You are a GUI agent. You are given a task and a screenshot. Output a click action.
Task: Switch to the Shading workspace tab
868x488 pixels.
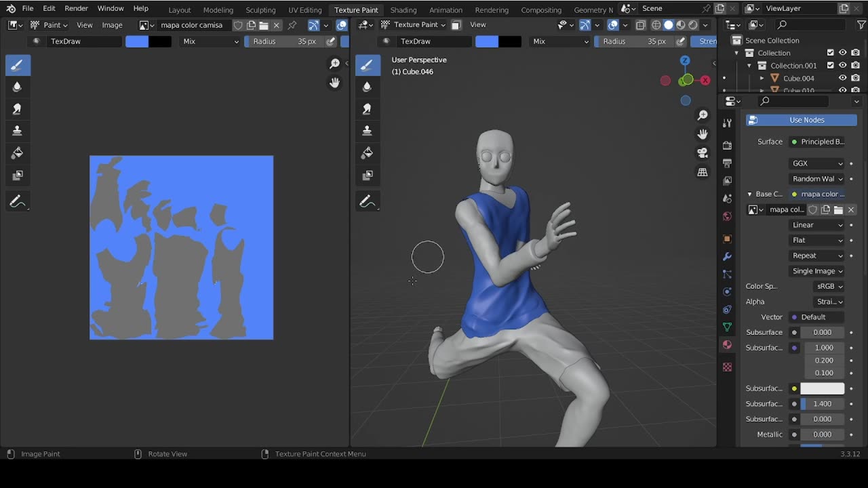click(403, 9)
